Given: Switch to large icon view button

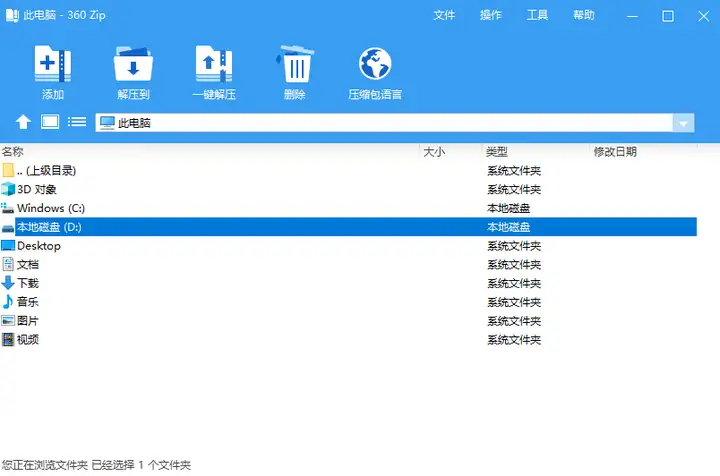Looking at the screenshot, I should (x=50, y=122).
